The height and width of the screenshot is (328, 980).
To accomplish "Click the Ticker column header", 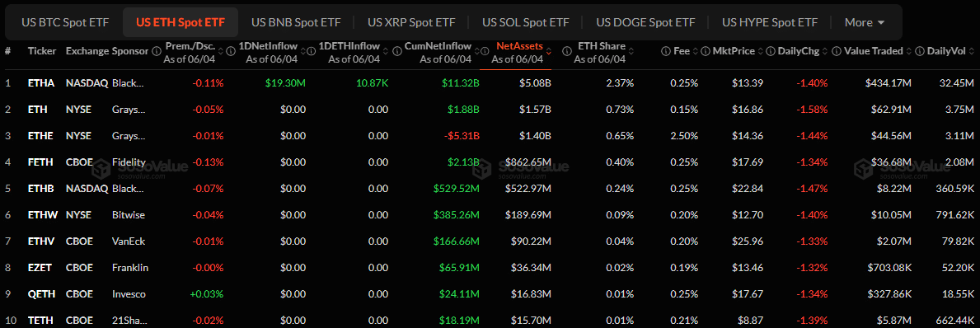I will [42, 51].
